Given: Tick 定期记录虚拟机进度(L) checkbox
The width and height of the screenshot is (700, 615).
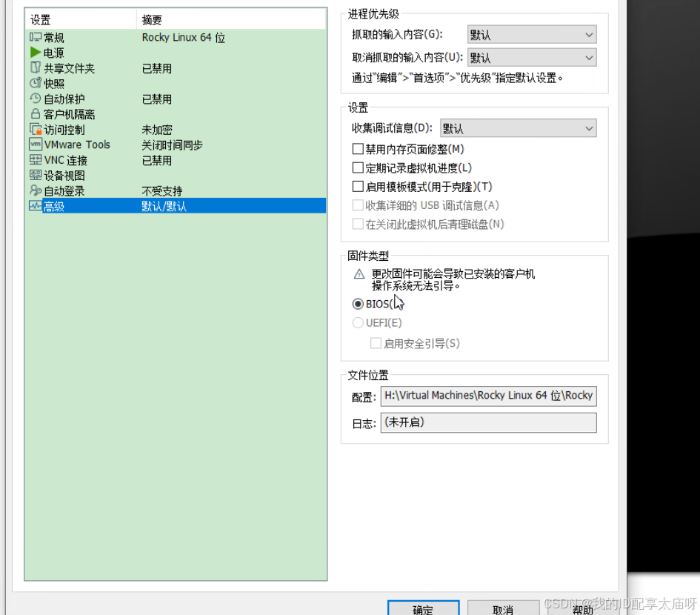Looking at the screenshot, I should (x=358, y=167).
